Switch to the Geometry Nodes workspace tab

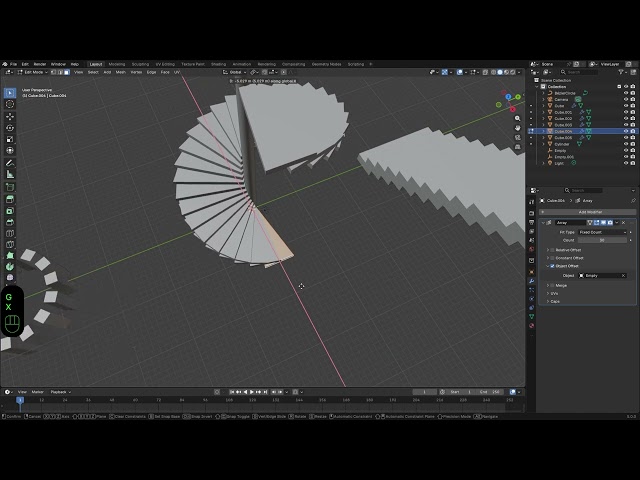click(x=327, y=64)
